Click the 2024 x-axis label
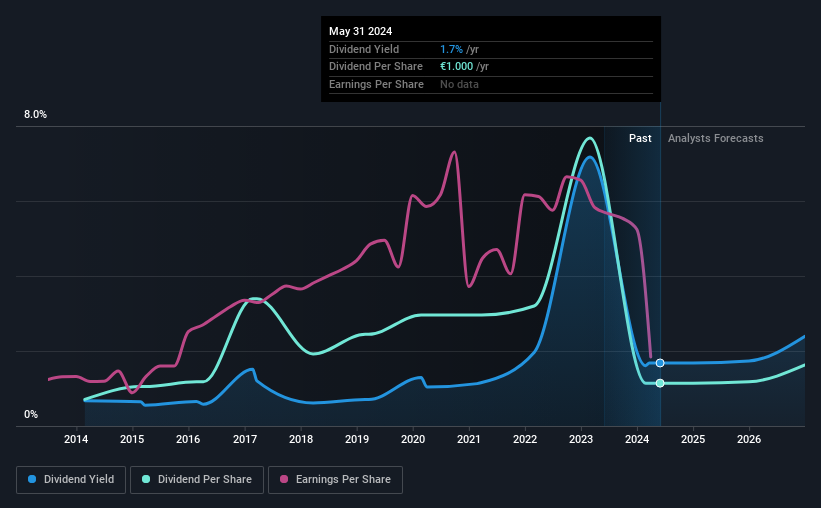 click(x=637, y=439)
